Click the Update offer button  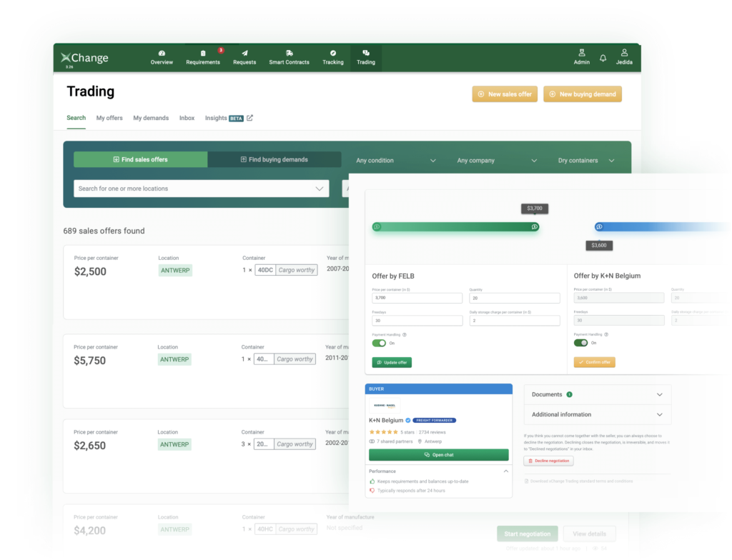pyautogui.click(x=392, y=362)
